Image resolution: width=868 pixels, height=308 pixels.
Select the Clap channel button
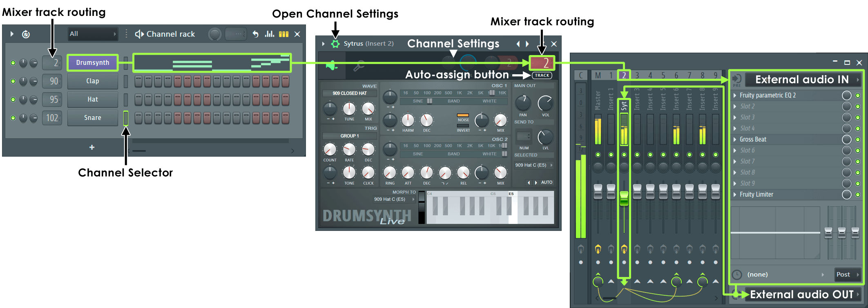93,81
